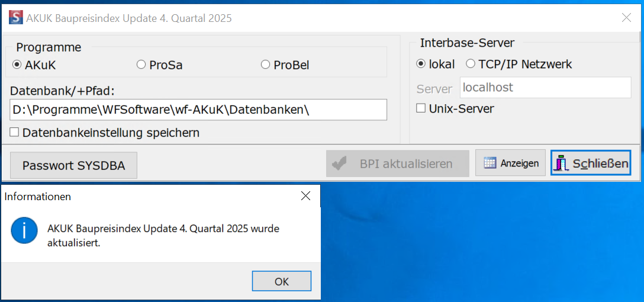Close the Informationen dialog with X

click(x=305, y=196)
